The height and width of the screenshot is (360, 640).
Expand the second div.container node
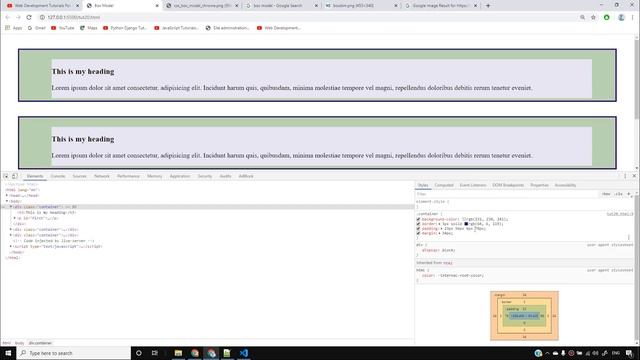pyautogui.click(x=11, y=229)
